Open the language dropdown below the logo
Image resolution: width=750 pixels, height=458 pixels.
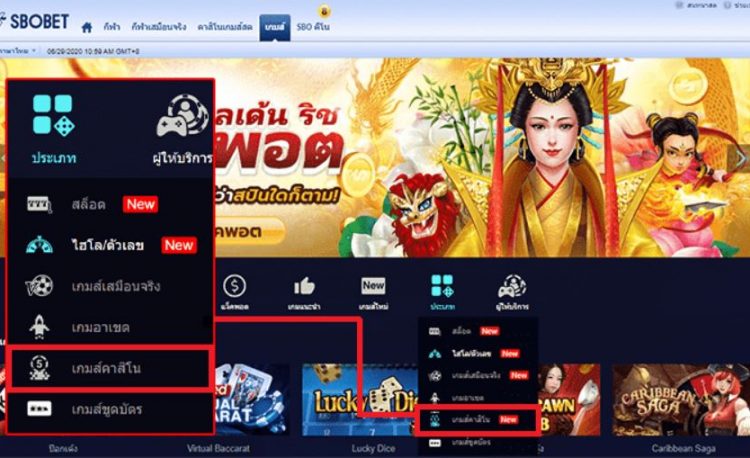pyautogui.click(x=18, y=51)
